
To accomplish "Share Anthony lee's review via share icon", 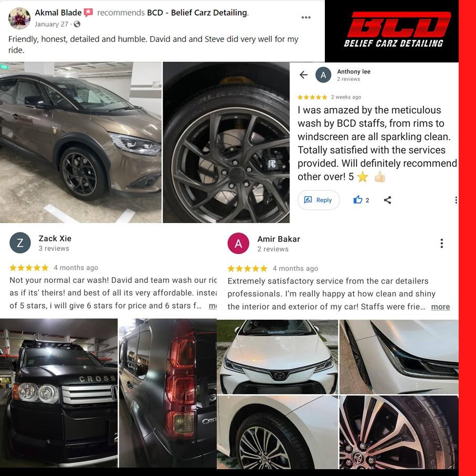I will coord(387,200).
